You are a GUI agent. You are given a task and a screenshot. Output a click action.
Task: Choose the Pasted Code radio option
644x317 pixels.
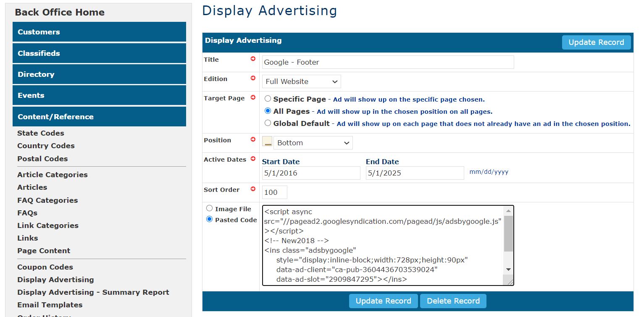(209, 219)
